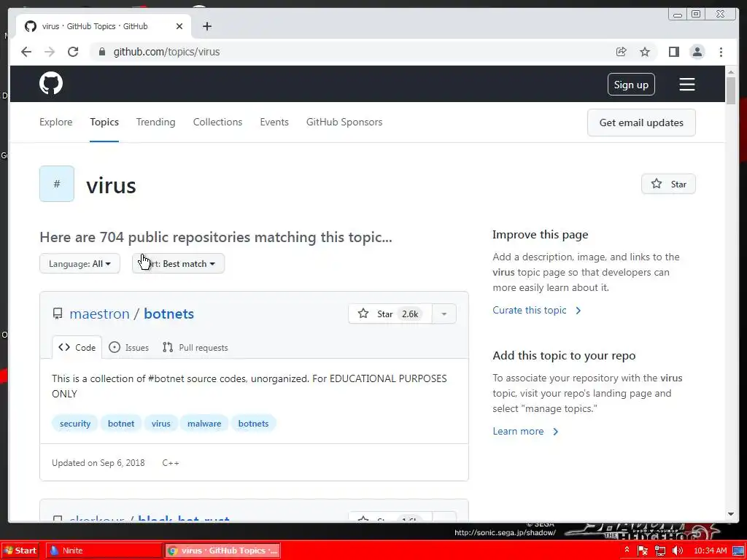Star the virus topic
The height and width of the screenshot is (560, 747).
[x=668, y=184]
